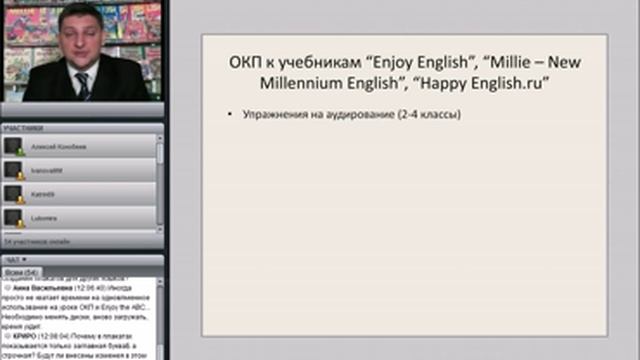Screen dimensions: 640x360
Task: Click КРИРО's name in chat
Action: tap(24, 336)
